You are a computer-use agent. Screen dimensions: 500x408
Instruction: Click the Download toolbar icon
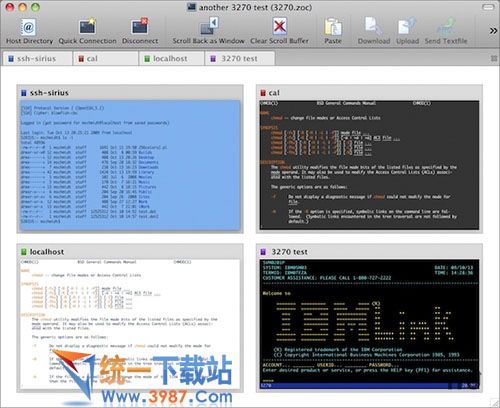pyautogui.click(x=374, y=32)
